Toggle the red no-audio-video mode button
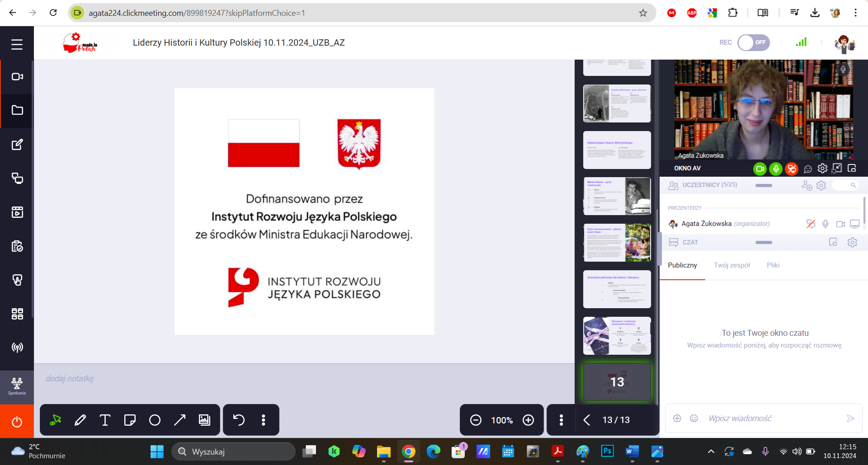868x465 pixels. [x=792, y=169]
